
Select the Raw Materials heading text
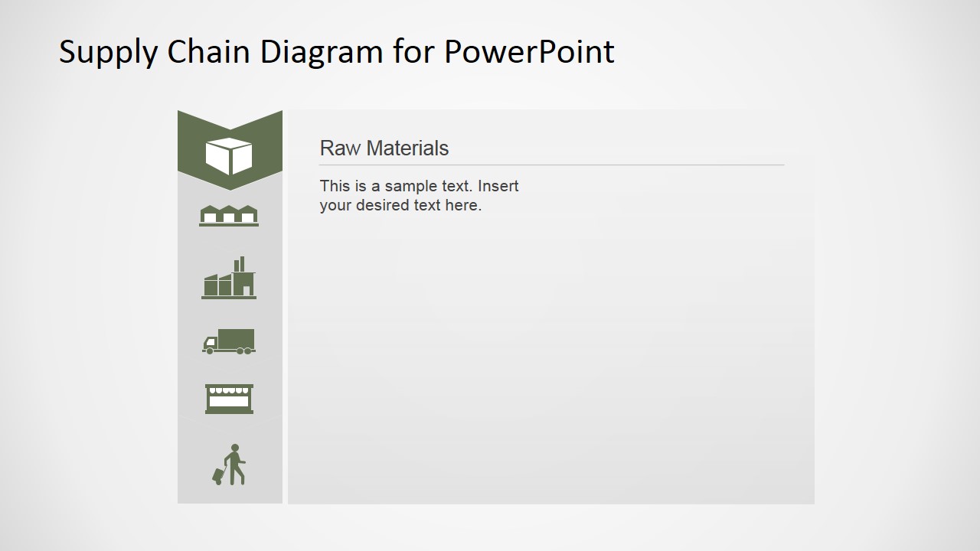(x=384, y=148)
